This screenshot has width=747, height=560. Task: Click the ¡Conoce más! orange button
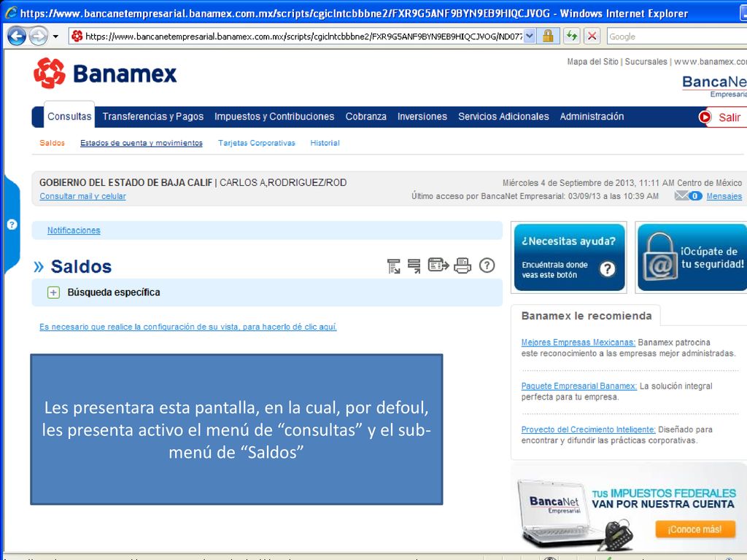coord(695,529)
